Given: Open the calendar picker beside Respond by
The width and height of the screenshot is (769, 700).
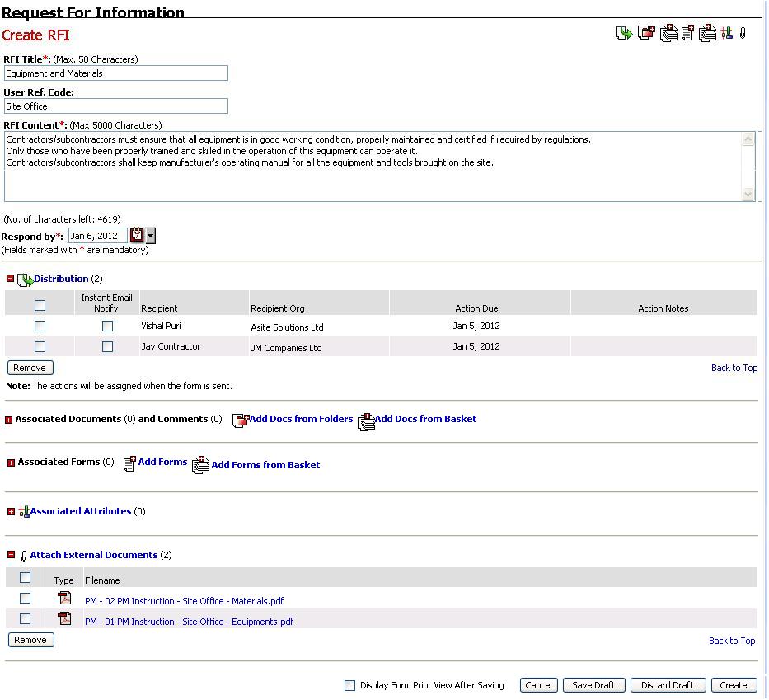Looking at the screenshot, I should (137, 236).
